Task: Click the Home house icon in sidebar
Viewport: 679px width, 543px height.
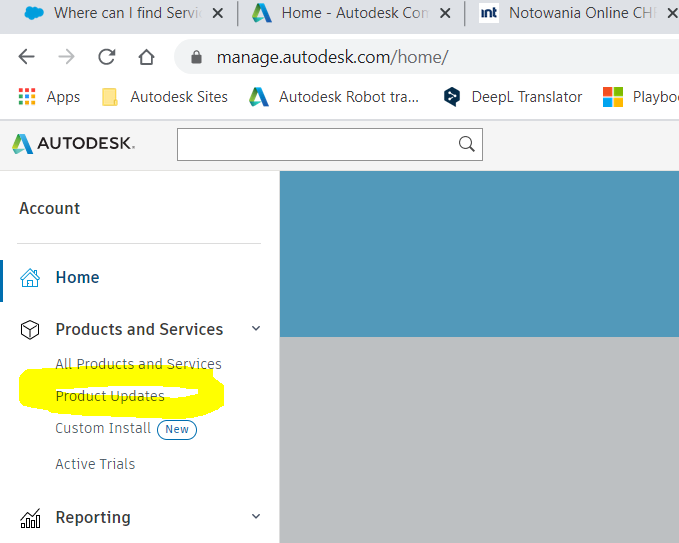Action: (30, 278)
